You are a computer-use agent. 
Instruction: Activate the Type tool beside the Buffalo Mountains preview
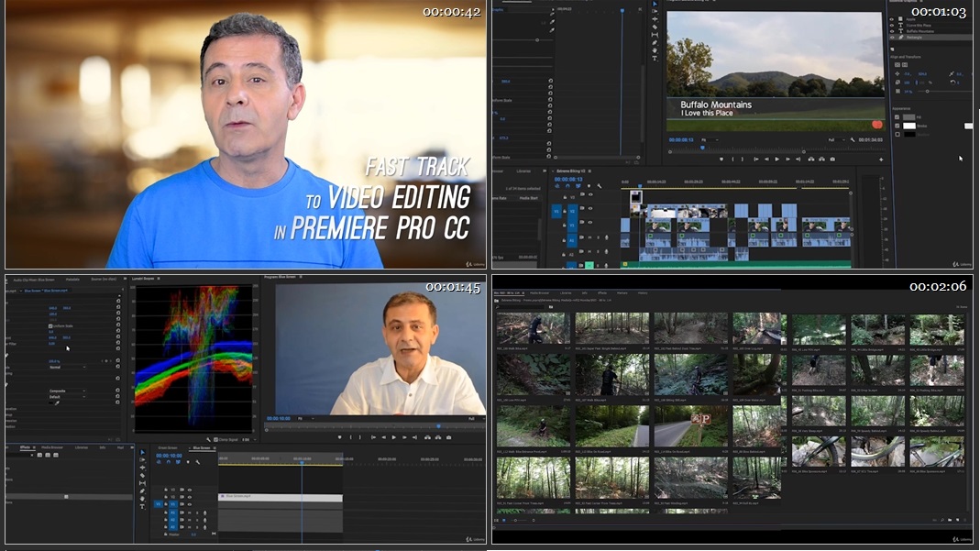[655, 58]
